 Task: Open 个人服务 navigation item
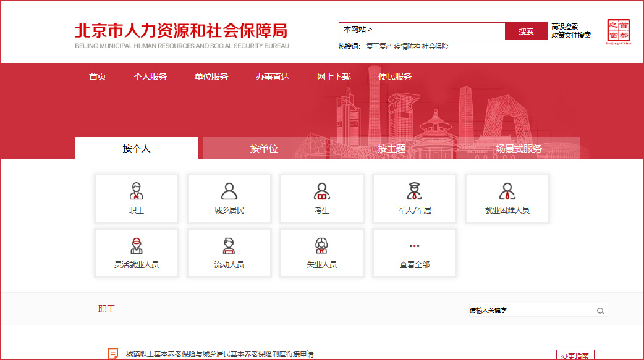(x=150, y=77)
